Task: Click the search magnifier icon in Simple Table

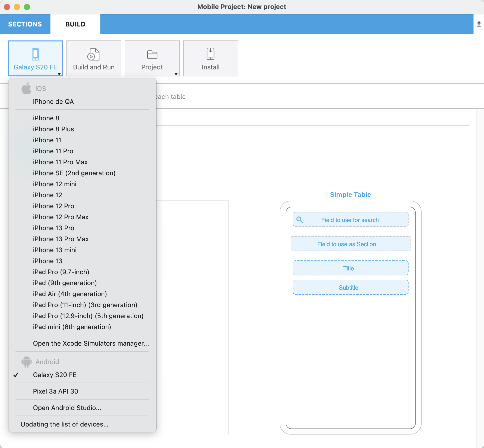Action: 300,220
